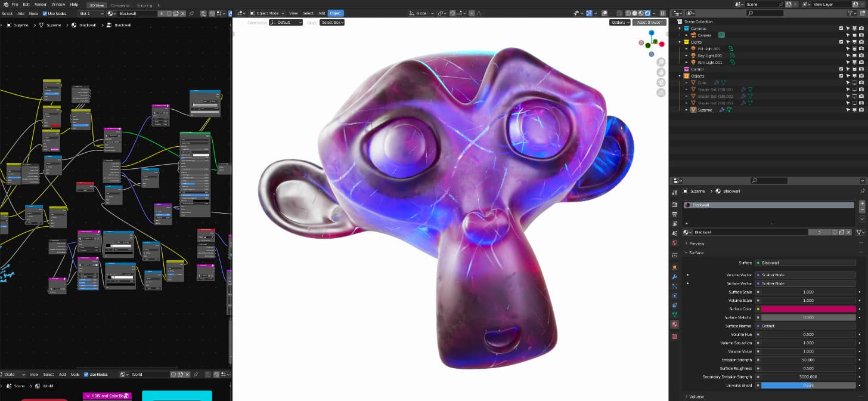Image resolution: width=868 pixels, height=401 pixels.
Task: Select Suzanne object in outliner
Action: [705, 110]
